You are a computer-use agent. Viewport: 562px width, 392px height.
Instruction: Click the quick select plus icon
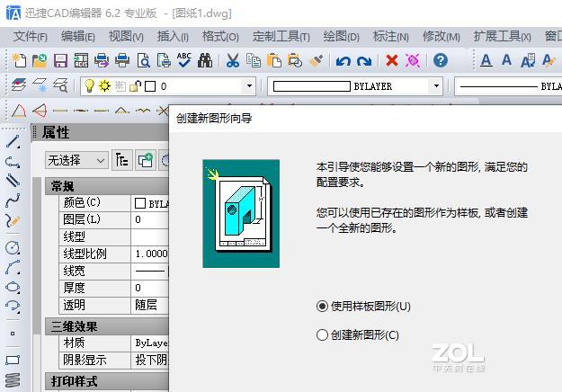[x=145, y=160]
